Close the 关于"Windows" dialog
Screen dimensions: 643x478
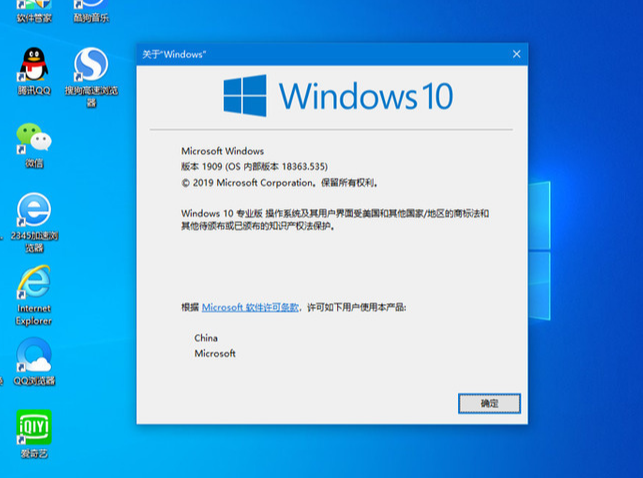click(x=517, y=54)
